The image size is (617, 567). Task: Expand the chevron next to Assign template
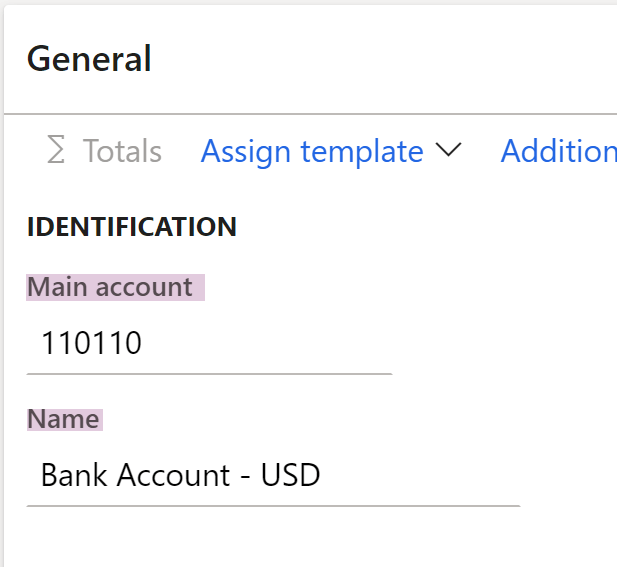pyautogui.click(x=448, y=151)
